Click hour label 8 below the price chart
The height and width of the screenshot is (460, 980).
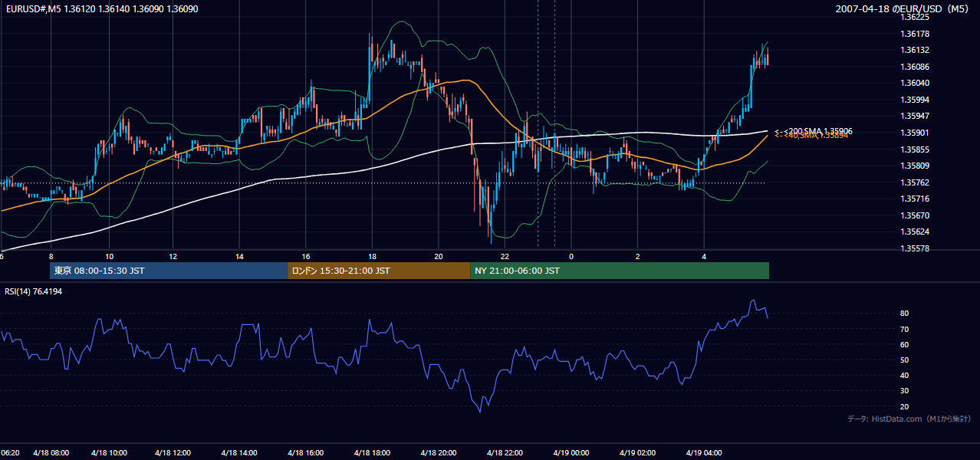pos(51,256)
